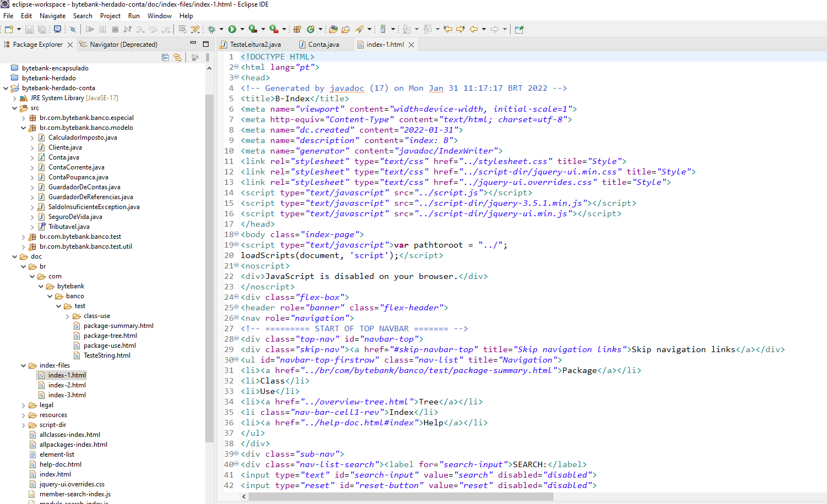Click the Step Over icon

153,29
